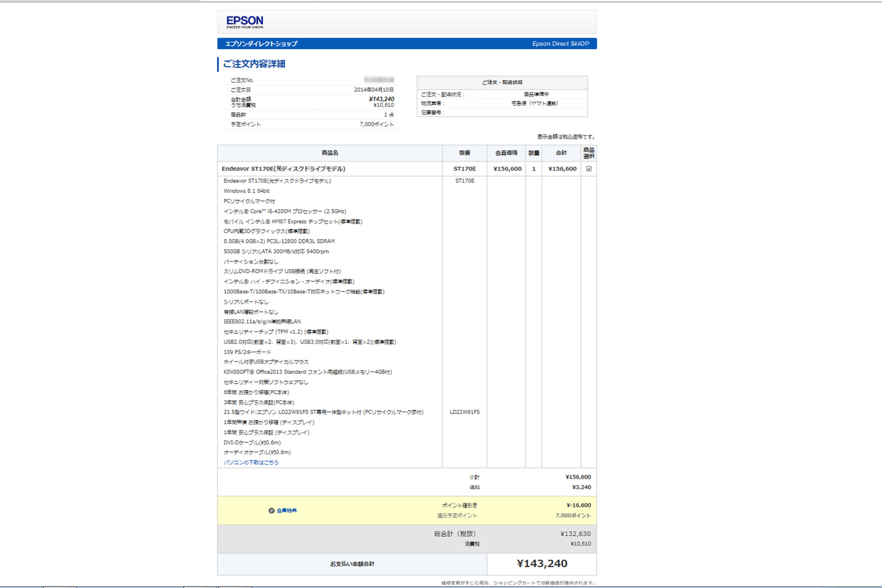
Task: Select the スリムDVD-ROMドライブ spec line
Action: pos(282,271)
